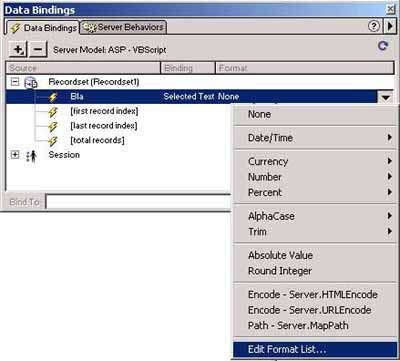Choose Encode - Server.HTMLEncode

315,295
